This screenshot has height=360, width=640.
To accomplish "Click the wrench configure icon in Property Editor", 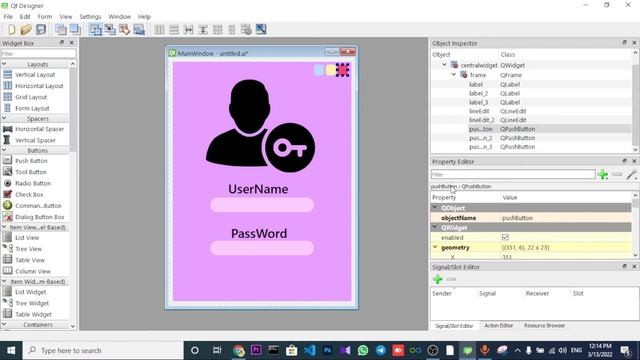I will [631, 175].
